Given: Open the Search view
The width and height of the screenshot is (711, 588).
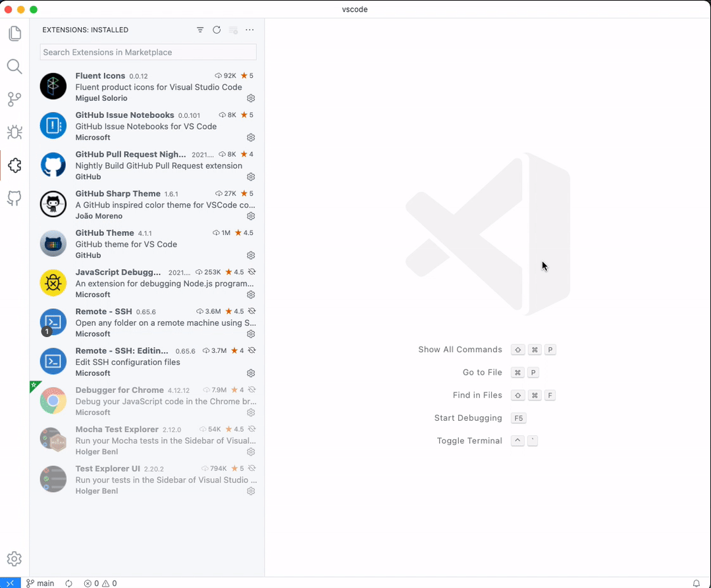Looking at the screenshot, I should (14, 66).
